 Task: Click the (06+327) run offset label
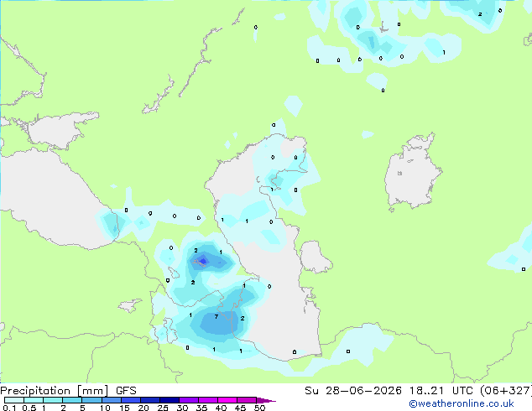(505, 391)
